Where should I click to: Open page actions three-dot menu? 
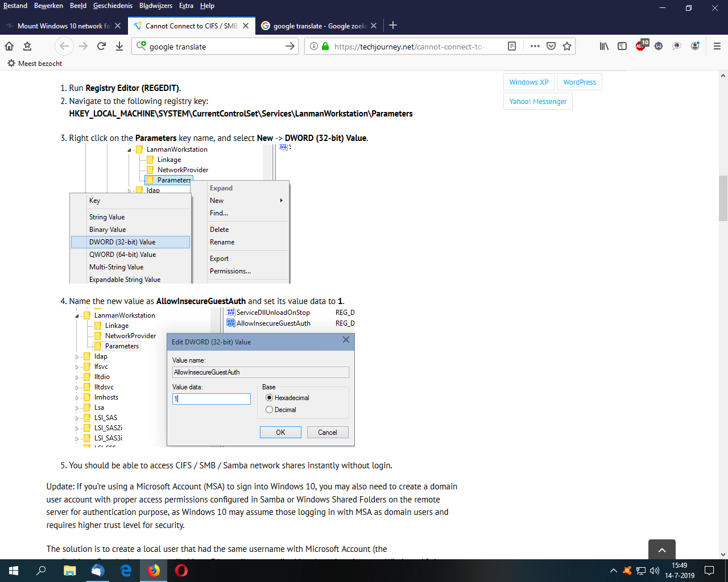pos(535,46)
